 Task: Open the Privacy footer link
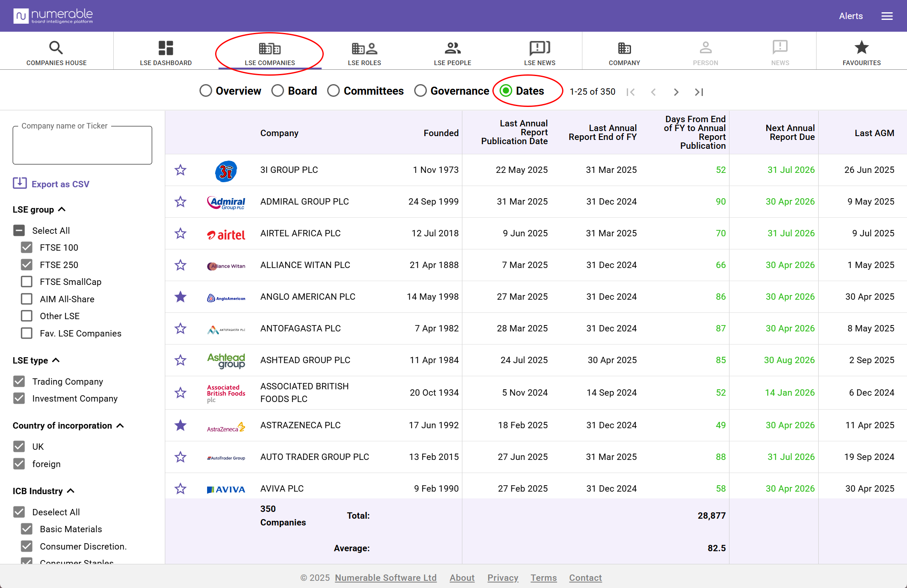tap(503, 577)
